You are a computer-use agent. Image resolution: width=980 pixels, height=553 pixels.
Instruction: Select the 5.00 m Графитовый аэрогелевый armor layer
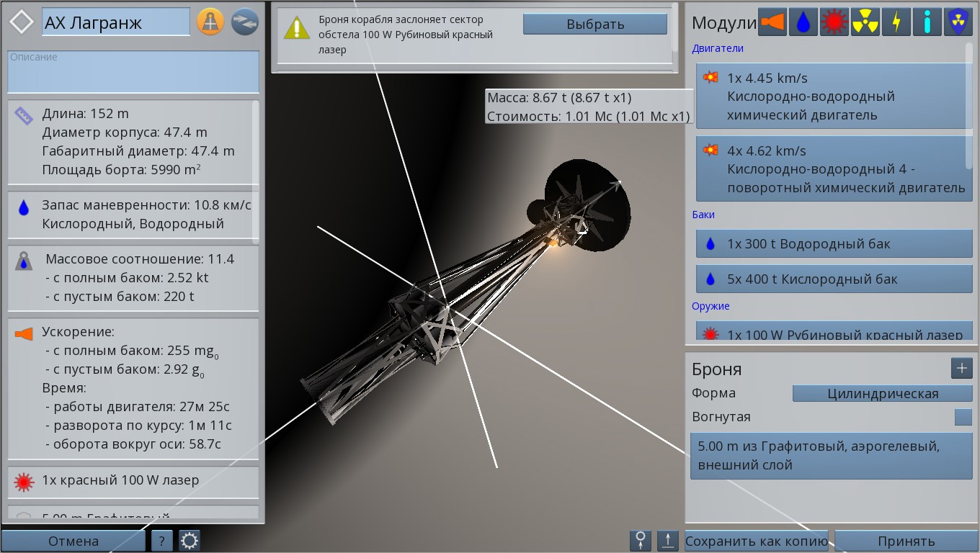[832, 456]
